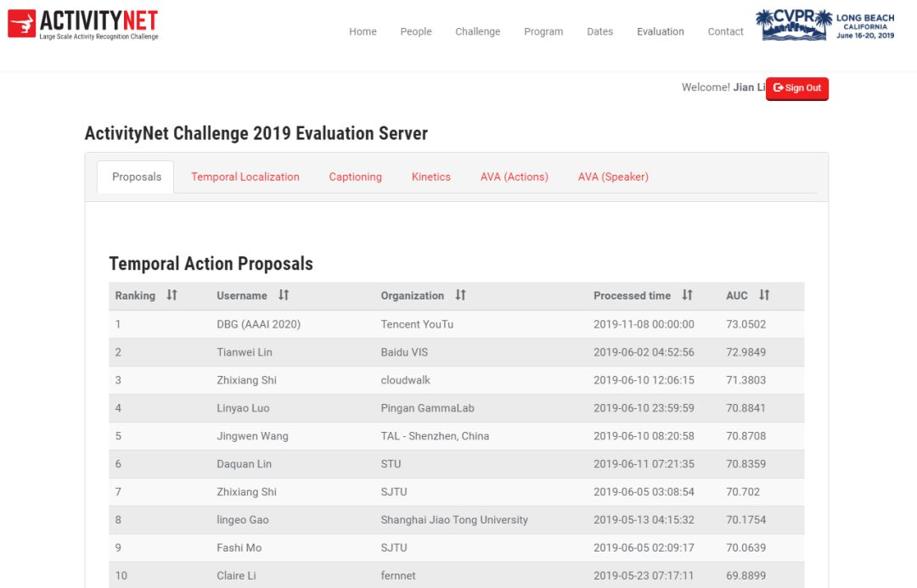Screen dimensions: 917x588
Task: Select Zhixiang Shi in cloudwalk row
Action: (x=247, y=380)
